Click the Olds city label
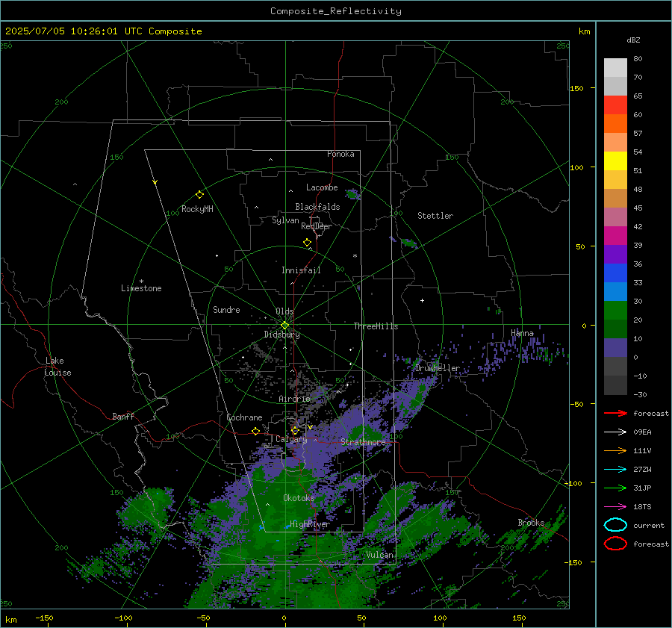 click(284, 311)
